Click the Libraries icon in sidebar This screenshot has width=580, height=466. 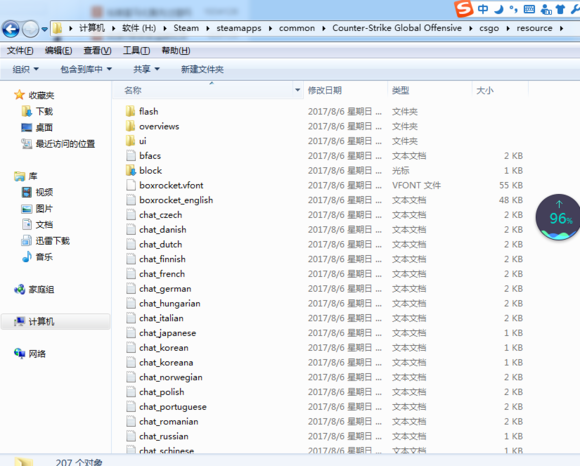tap(20, 176)
